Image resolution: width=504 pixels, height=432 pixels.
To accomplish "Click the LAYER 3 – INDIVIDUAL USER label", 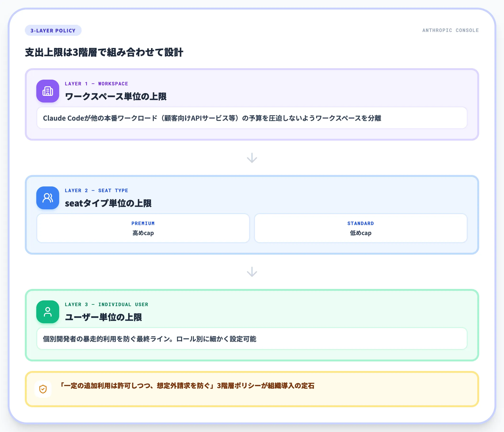I will [x=106, y=304].
